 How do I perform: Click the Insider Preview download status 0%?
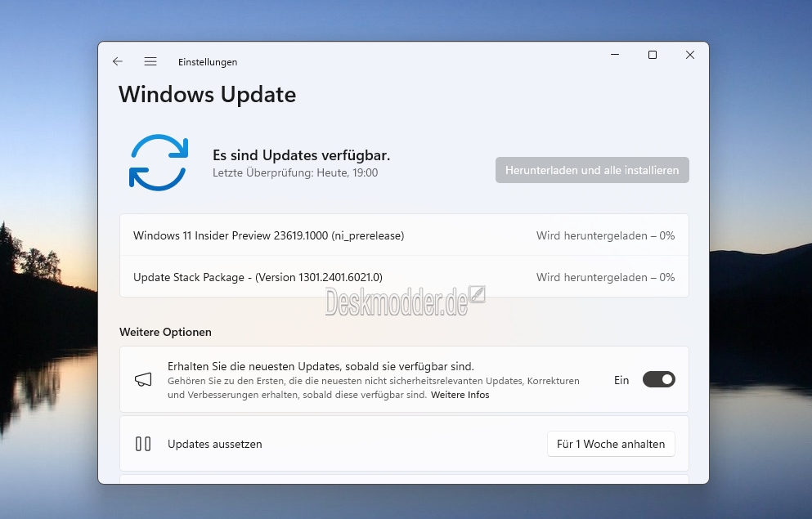(x=605, y=235)
